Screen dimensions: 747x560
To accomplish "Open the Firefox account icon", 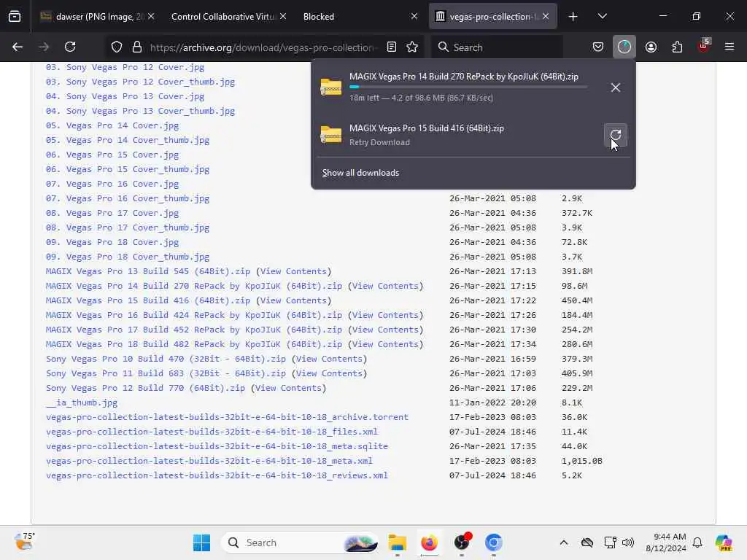I will point(651,47).
